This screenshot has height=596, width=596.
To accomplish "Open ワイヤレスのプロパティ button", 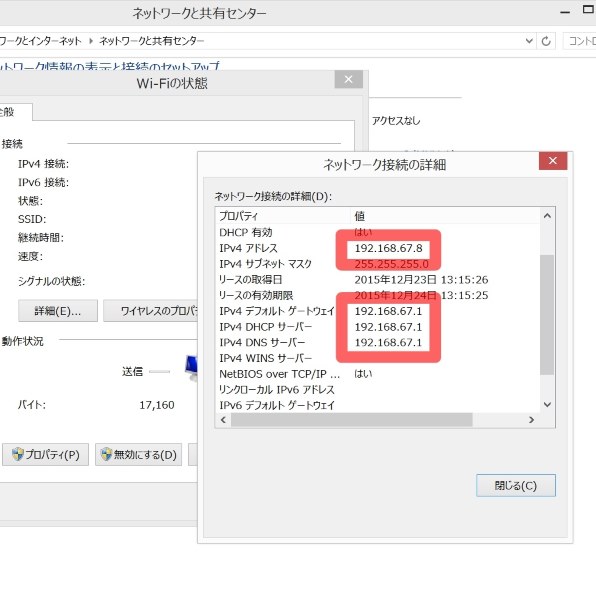I will [151, 311].
